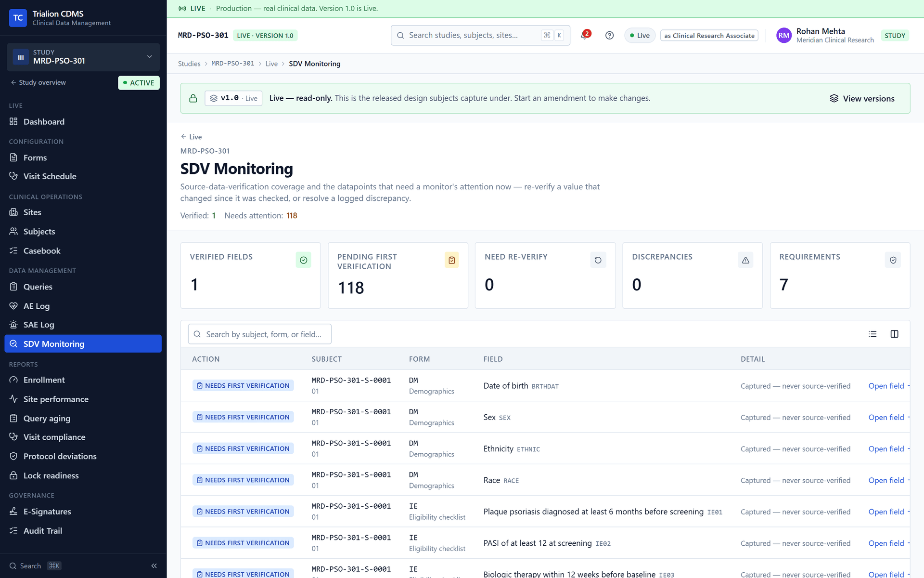Click the Need Re-verify refresh icon
The height and width of the screenshot is (578, 924).
click(x=598, y=260)
